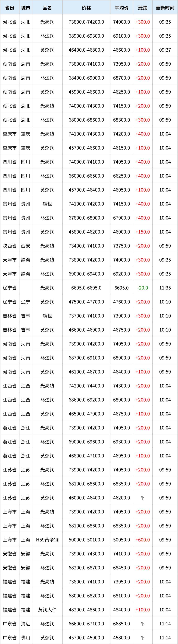Click average price 50050.0
Viewport: 178px width, 644px height.
point(122,540)
